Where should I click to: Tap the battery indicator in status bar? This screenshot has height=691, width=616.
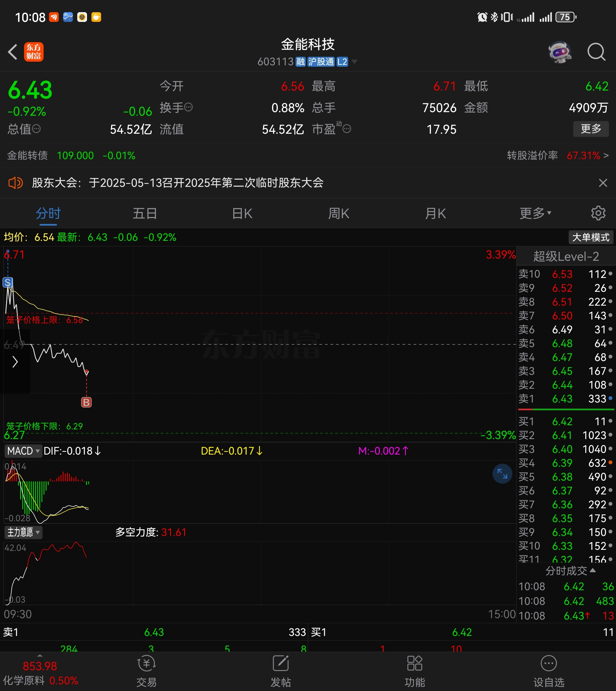566,17
